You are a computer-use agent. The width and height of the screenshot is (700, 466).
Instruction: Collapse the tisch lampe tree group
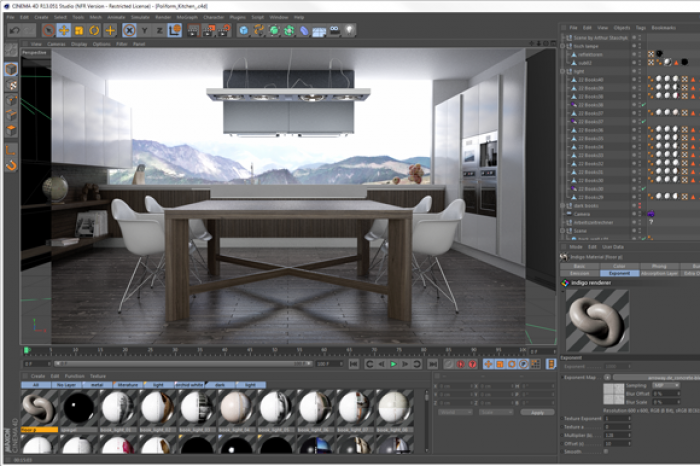(563, 46)
